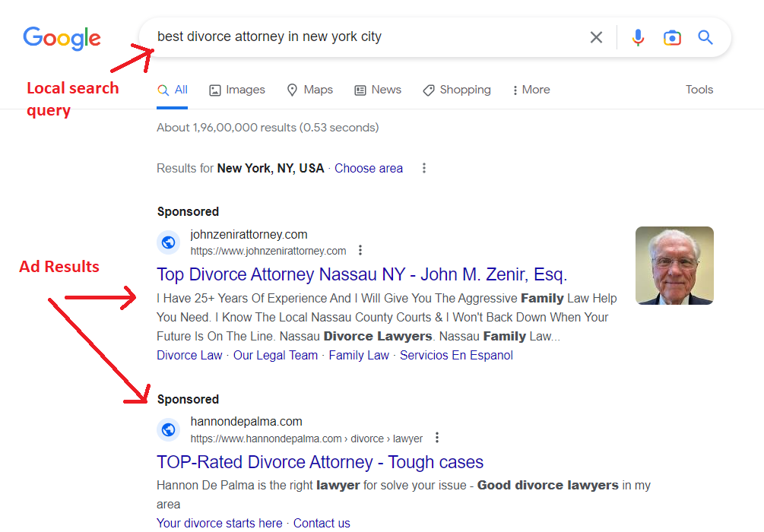Select the All results tab

173,90
